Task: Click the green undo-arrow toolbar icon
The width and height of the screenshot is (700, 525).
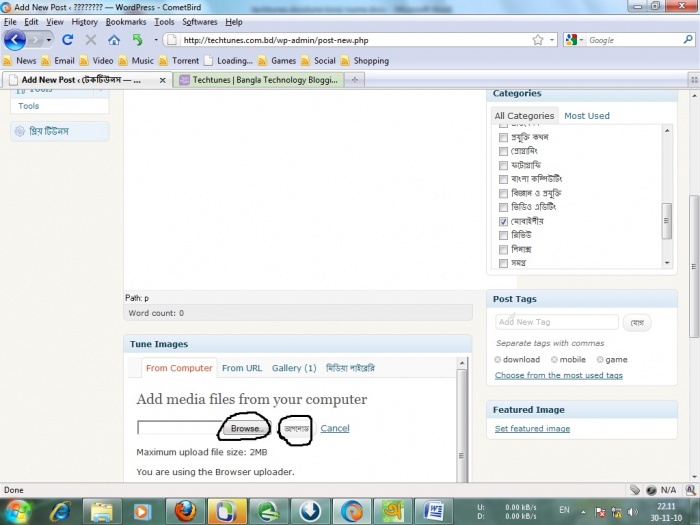Action: coord(138,40)
